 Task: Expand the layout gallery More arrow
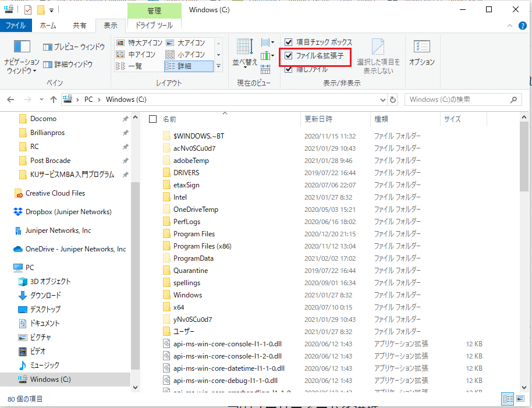[x=218, y=66]
